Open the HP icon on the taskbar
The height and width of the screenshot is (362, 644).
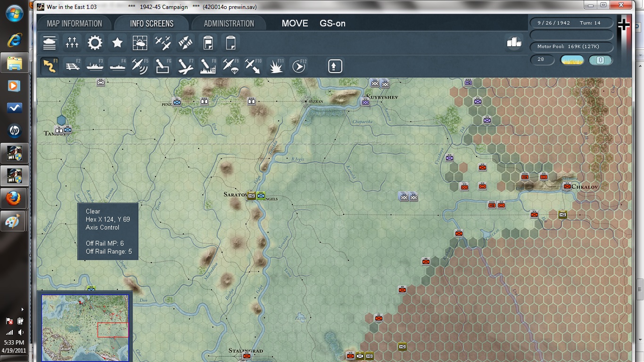pos(14,131)
